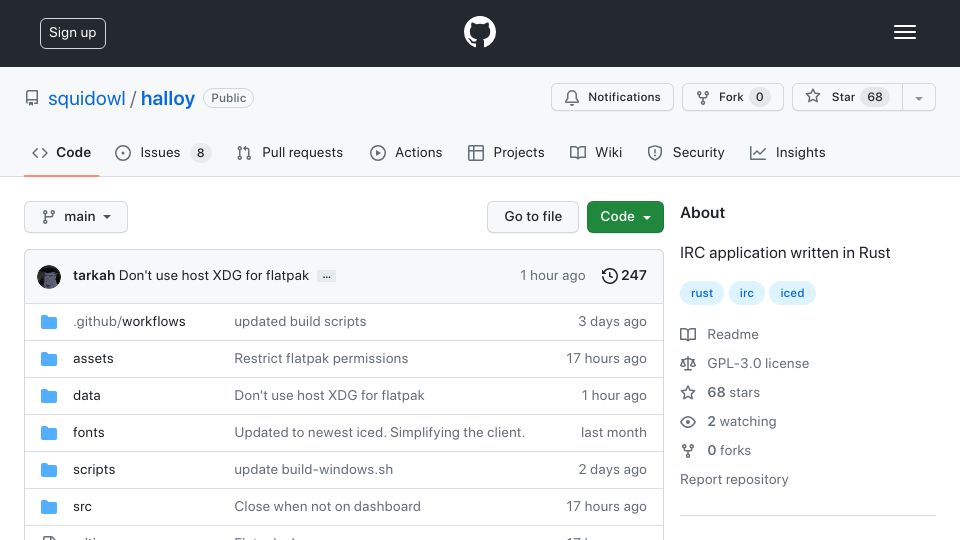The image size is (960, 540).
Task: Click the Notifications bell button
Action: tap(612, 97)
